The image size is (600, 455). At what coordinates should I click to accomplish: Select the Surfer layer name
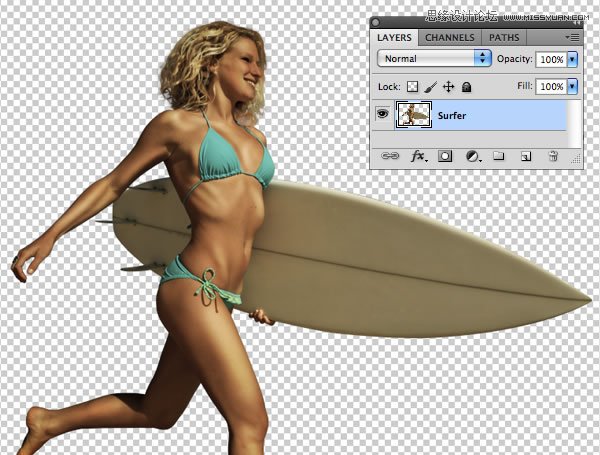point(452,116)
